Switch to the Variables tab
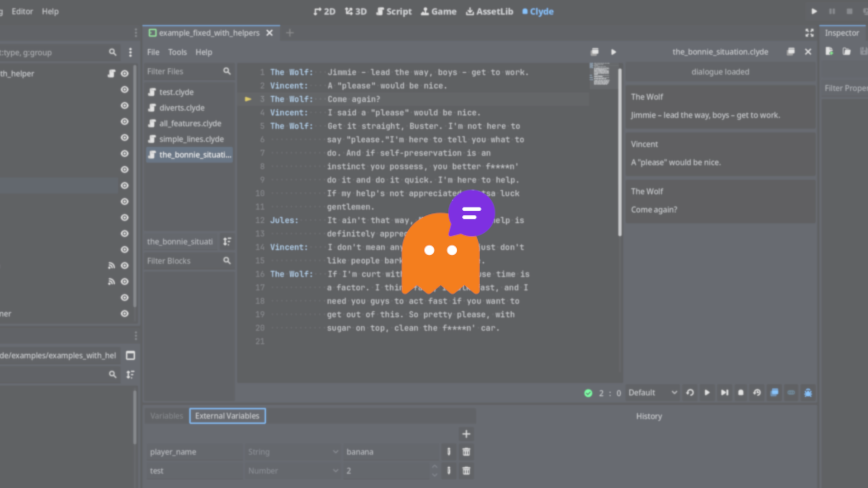The width and height of the screenshot is (868, 488). 166,416
